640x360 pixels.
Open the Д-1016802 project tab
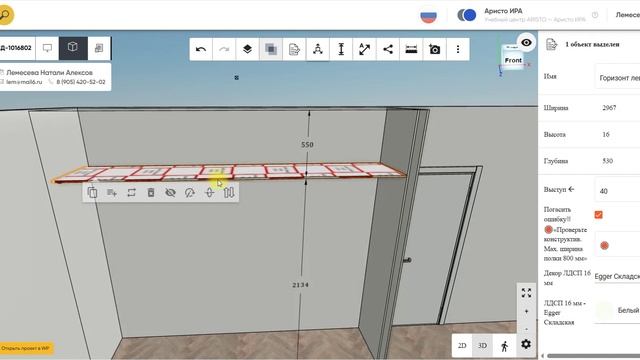coord(17,48)
